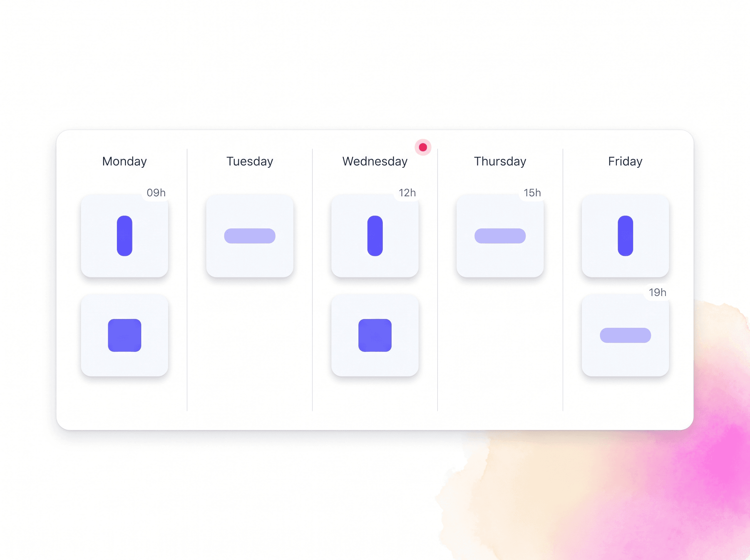Select the 19h time label
The height and width of the screenshot is (560, 750).
[x=657, y=292]
